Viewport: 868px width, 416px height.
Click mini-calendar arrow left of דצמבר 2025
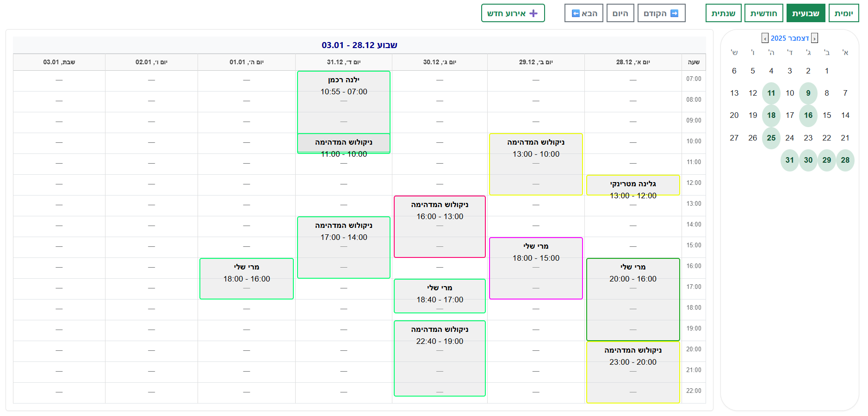point(765,38)
